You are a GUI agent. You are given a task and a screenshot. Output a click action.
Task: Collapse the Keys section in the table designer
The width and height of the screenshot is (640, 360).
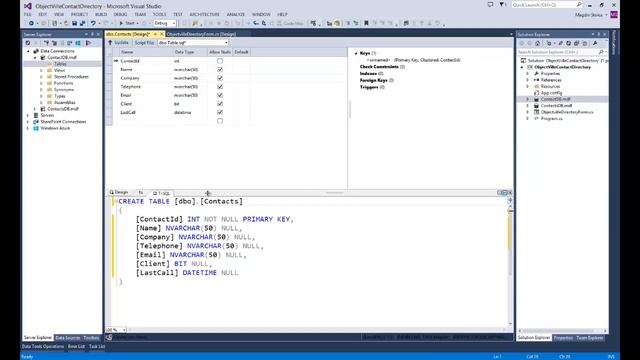tap(356, 53)
